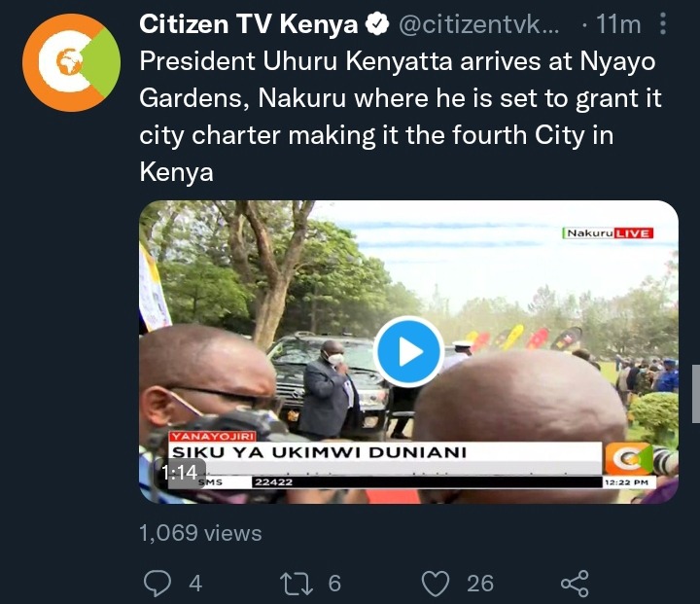Click the retweet count 6
The width and height of the screenshot is (700, 604).
point(334,584)
